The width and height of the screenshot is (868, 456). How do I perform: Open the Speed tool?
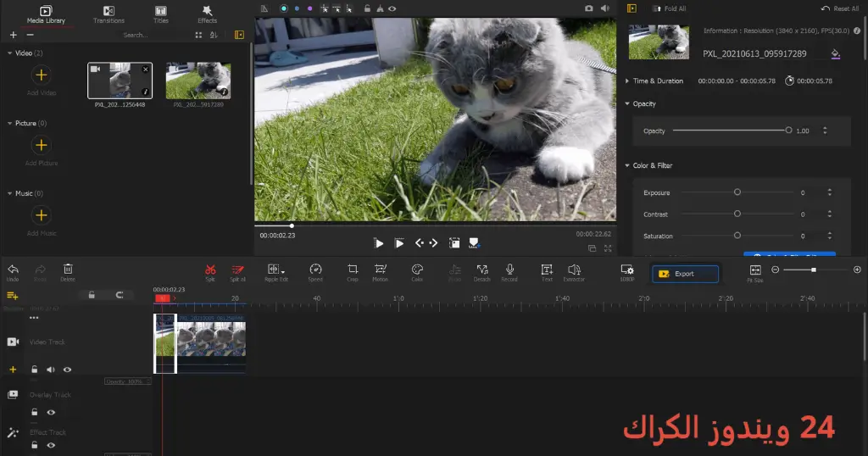[x=315, y=272]
